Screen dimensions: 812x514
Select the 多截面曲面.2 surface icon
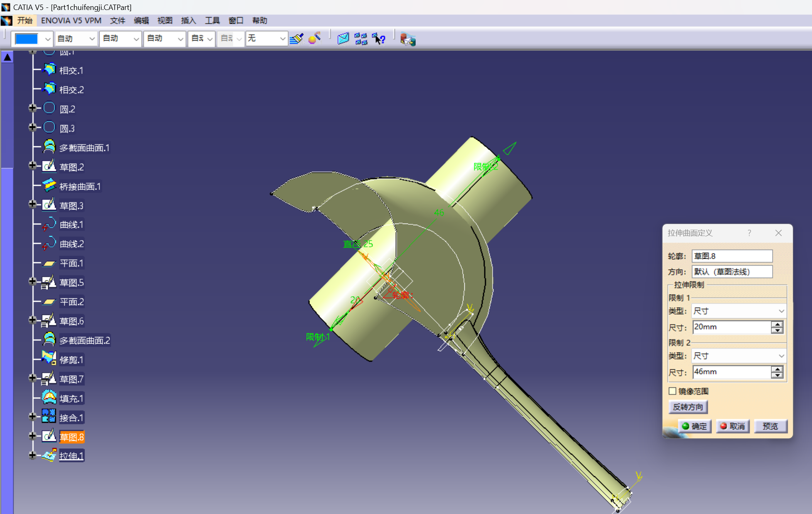tap(49, 339)
